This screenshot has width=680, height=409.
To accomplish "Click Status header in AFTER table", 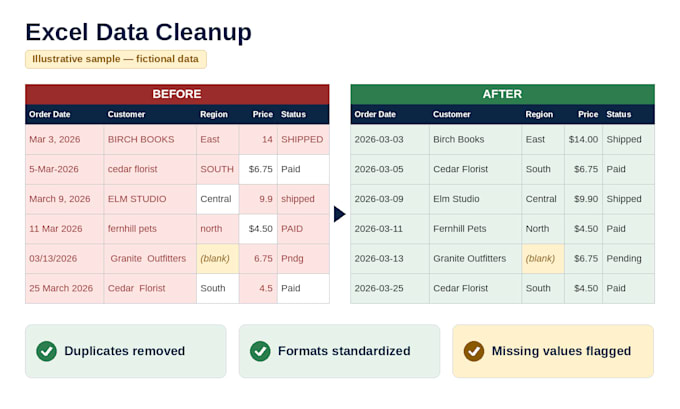I will pyautogui.click(x=618, y=115).
